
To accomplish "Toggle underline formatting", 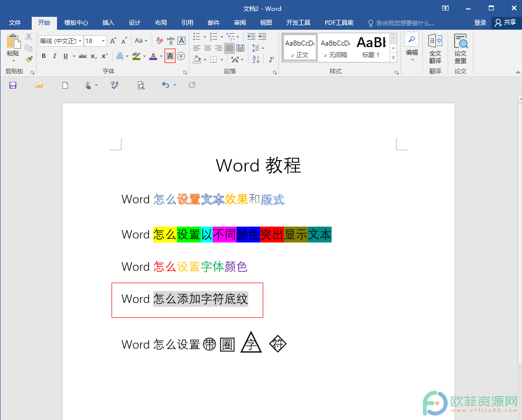I will (65, 56).
